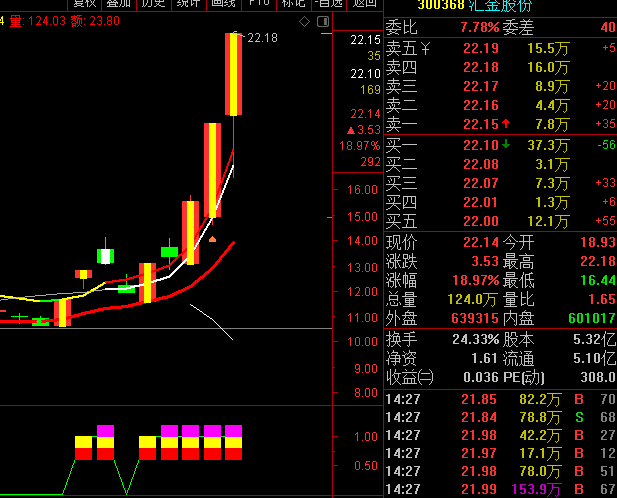Click the 16.00 price axis label

pyautogui.click(x=362, y=190)
